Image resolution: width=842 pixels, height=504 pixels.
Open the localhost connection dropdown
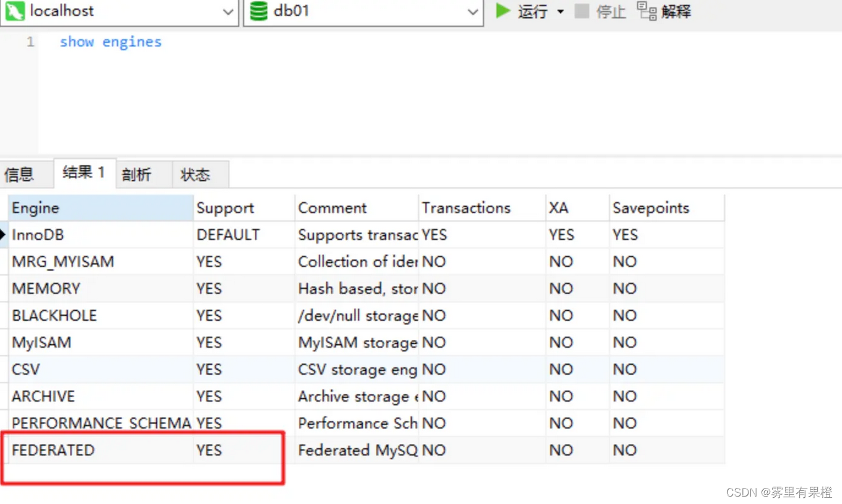point(227,12)
